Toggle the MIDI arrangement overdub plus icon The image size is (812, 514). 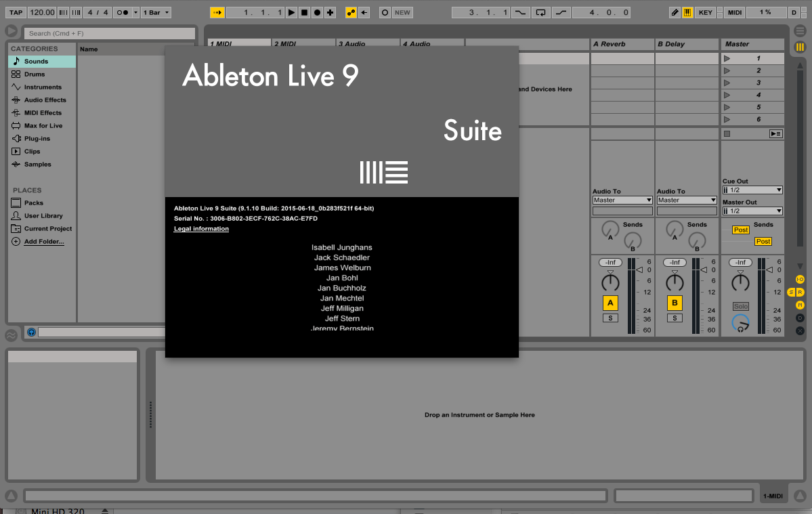[330, 12]
